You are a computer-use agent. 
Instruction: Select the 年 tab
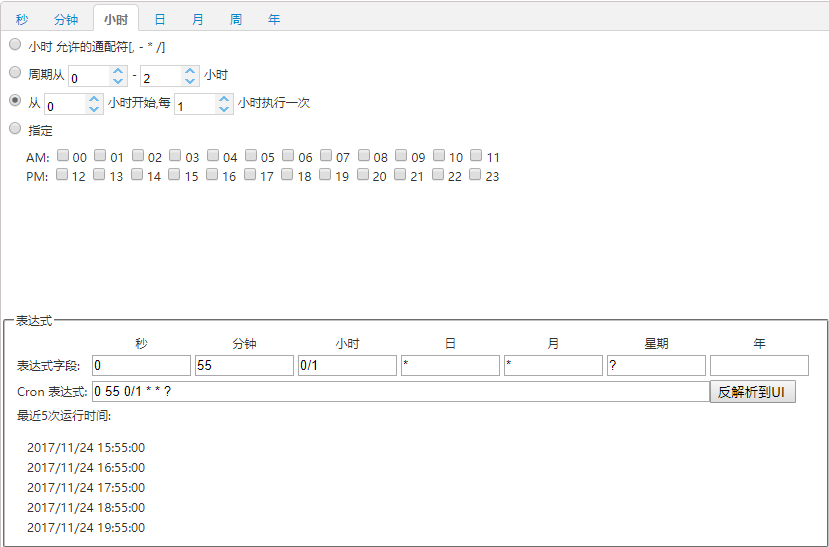pyautogui.click(x=274, y=20)
